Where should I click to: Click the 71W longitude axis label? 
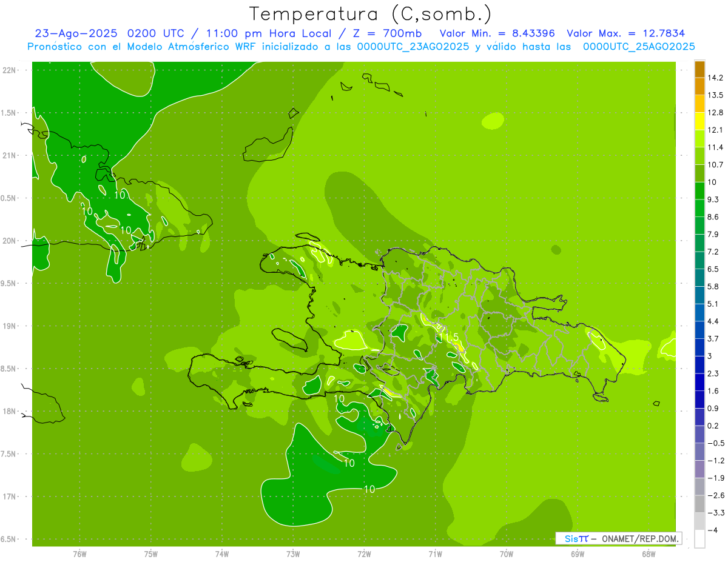[x=435, y=554]
